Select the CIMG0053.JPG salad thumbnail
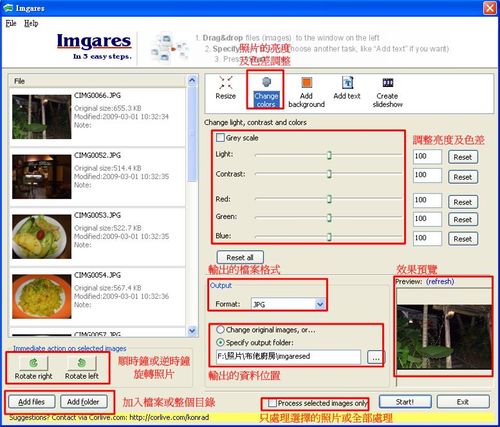The width and height of the screenshot is (500, 427). (42, 237)
